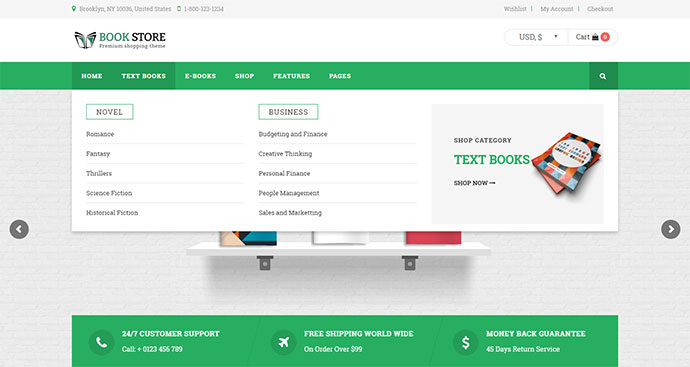This screenshot has height=367, width=690.
Task: Open the Text Books menu
Action: tap(143, 76)
